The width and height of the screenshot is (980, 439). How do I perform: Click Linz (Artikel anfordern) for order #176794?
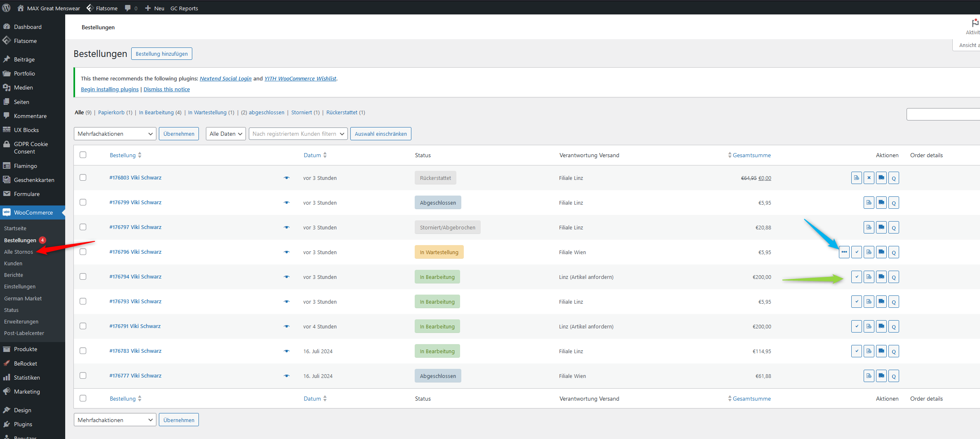[x=586, y=277]
